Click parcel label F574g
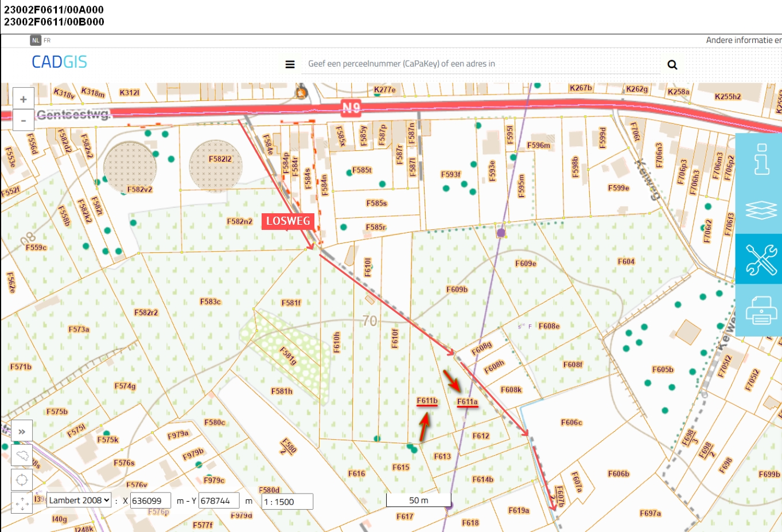The image size is (782, 532). point(125,386)
